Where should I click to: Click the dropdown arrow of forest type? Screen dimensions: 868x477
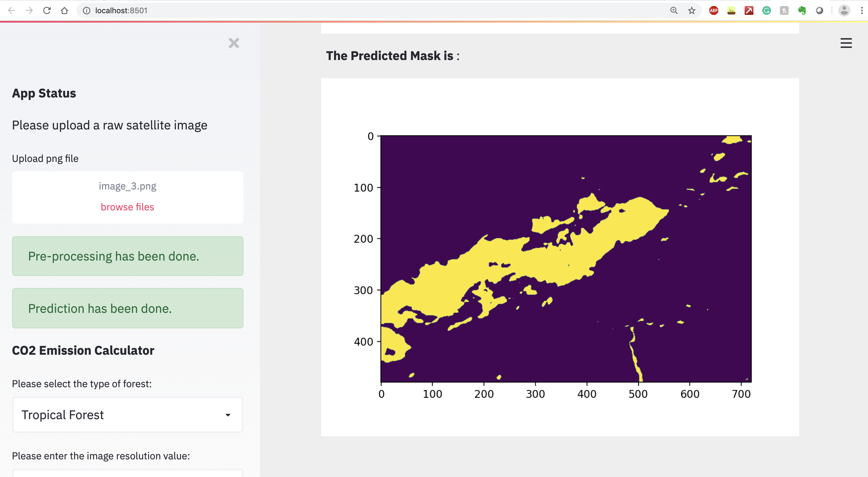228,415
